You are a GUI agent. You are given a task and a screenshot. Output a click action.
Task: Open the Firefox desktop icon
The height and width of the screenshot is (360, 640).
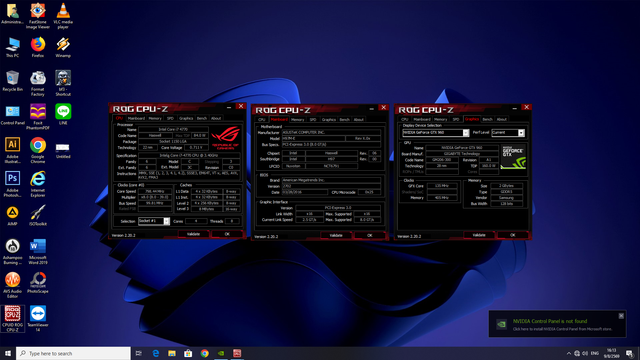click(x=38, y=47)
